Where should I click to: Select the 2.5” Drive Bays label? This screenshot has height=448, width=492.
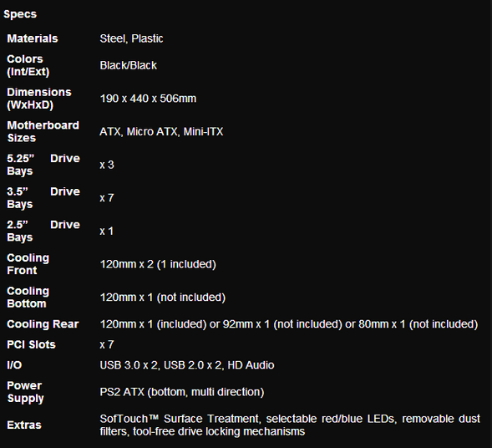[x=43, y=231]
